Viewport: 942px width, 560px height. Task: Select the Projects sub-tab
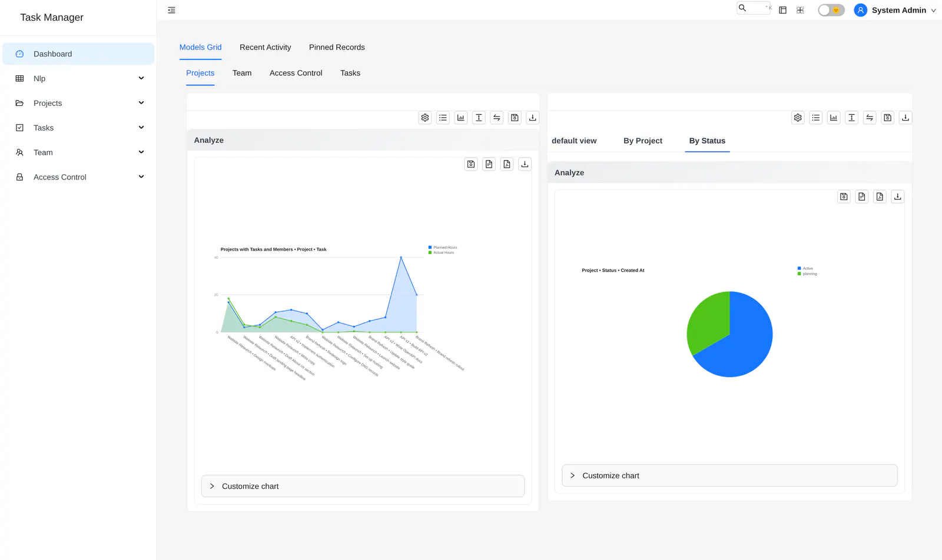point(200,73)
